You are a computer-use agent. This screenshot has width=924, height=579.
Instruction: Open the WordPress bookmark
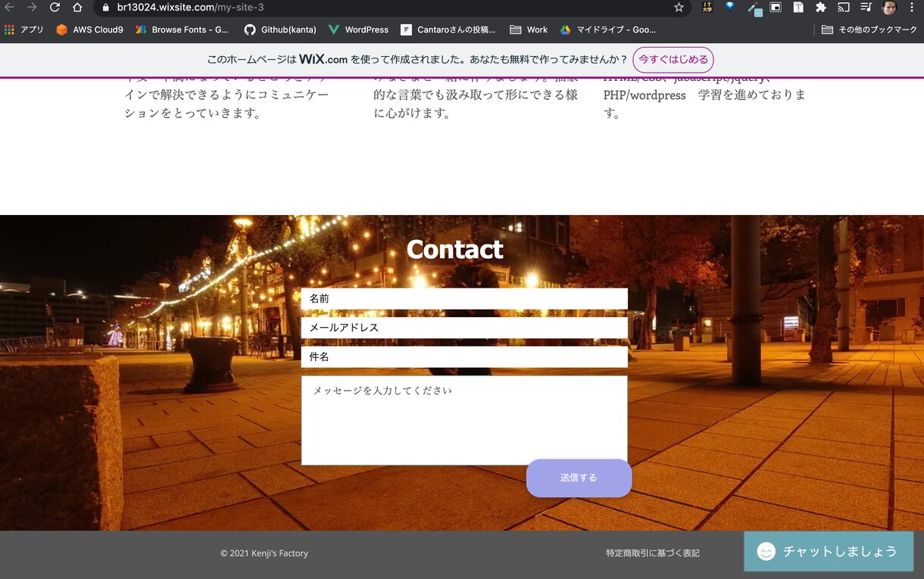(x=358, y=30)
